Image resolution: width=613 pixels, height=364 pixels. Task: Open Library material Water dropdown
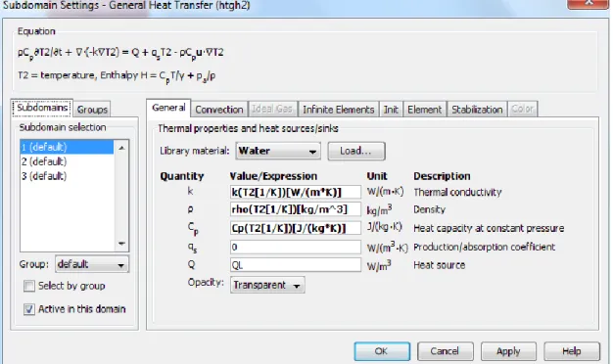click(278, 151)
